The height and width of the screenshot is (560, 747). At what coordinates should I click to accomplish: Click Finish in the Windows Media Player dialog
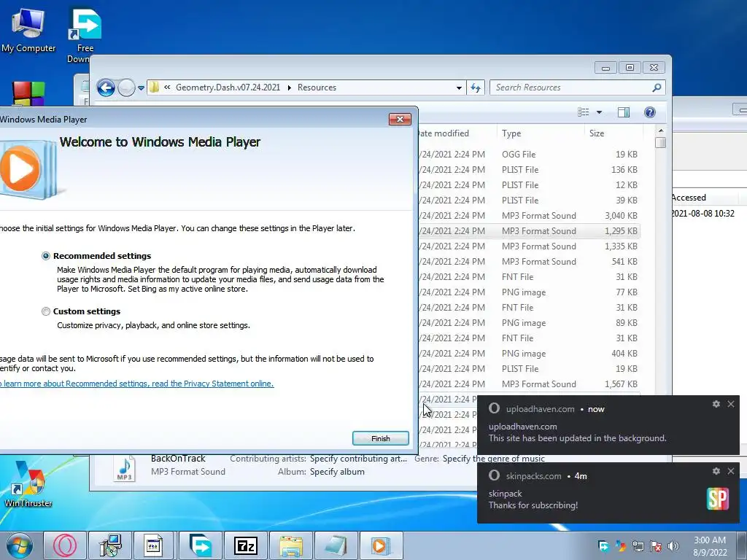coord(381,438)
